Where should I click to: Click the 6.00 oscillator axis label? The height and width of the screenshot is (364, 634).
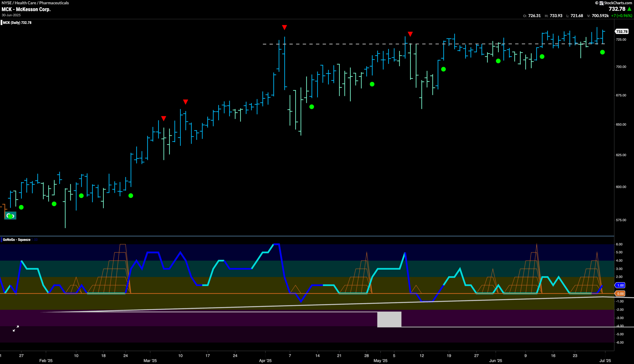pos(619,244)
